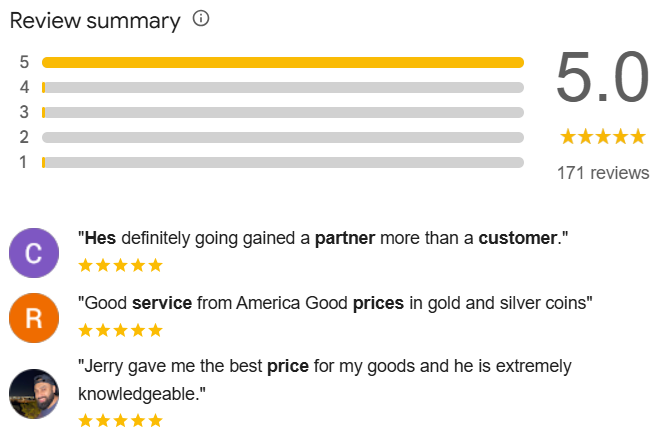Screen dimensions: 671x432
Task: Open reviewer C's purple avatar
Action: pyautogui.click(x=34, y=253)
